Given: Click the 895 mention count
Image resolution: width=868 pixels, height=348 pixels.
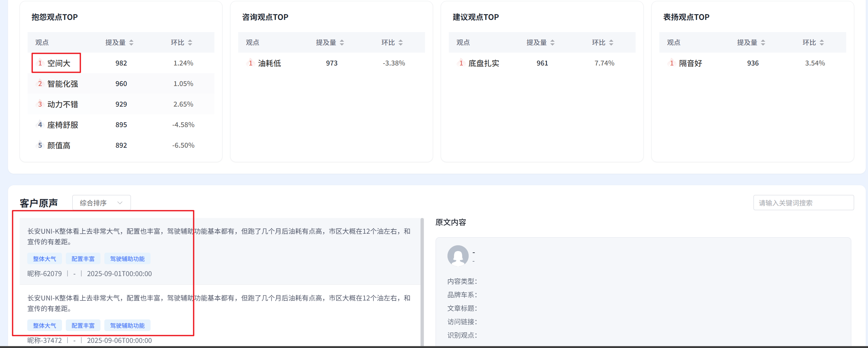Looking at the screenshot, I should pos(121,125).
